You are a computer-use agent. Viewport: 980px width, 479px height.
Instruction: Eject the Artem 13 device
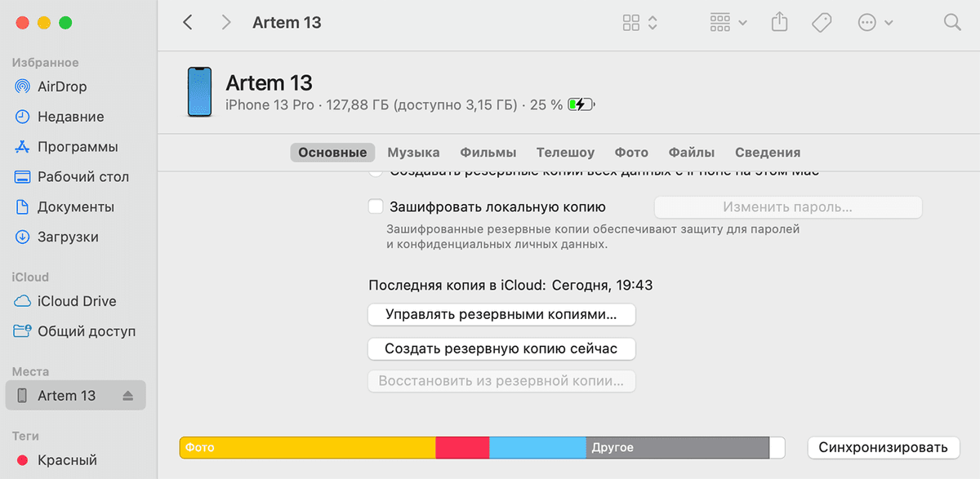tap(127, 396)
